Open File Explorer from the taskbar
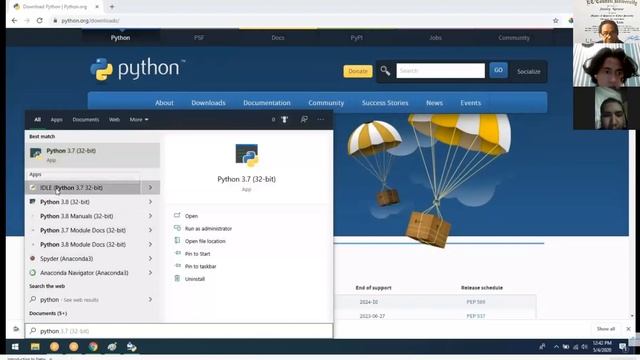 [x=35, y=347]
